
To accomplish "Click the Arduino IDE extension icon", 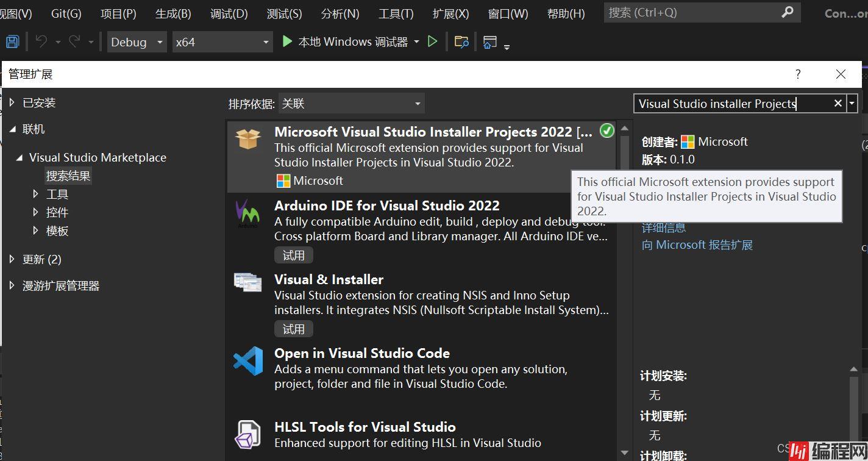I will point(247,213).
